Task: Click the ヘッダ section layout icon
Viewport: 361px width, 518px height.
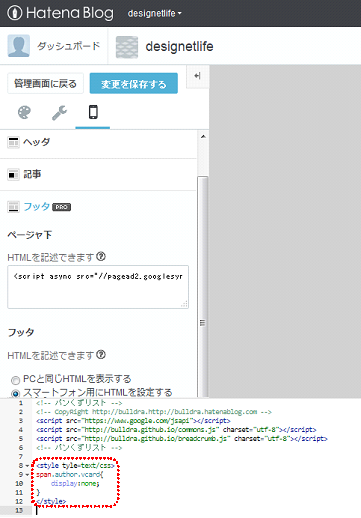Action: pos(13,142)
